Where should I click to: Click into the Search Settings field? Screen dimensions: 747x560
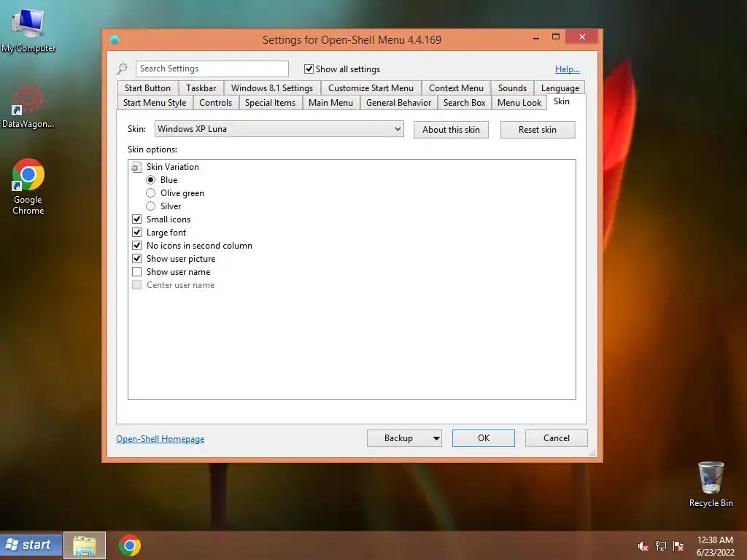pos(212,69)
